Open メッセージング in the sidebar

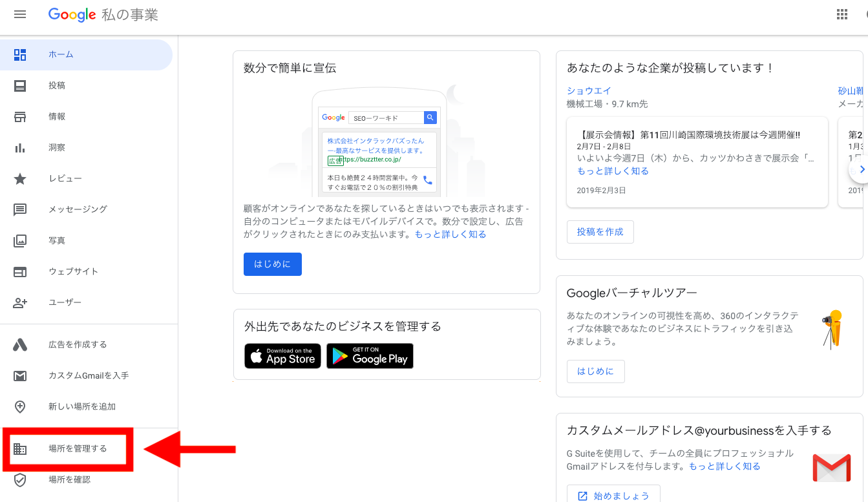tap(87, 210)
